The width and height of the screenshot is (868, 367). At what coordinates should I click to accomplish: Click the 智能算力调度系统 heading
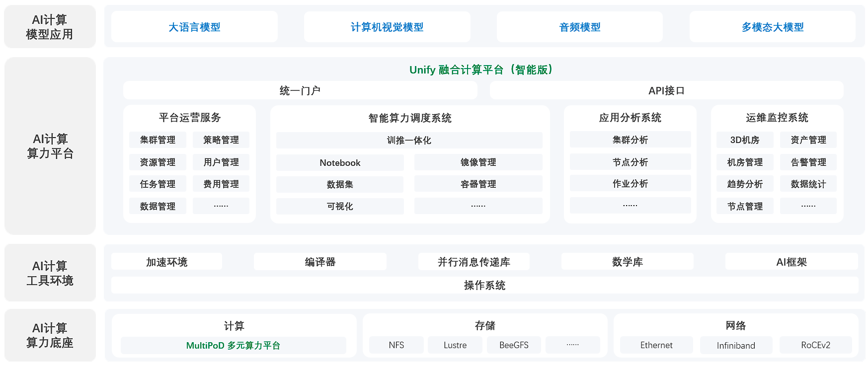coord(410,118)
